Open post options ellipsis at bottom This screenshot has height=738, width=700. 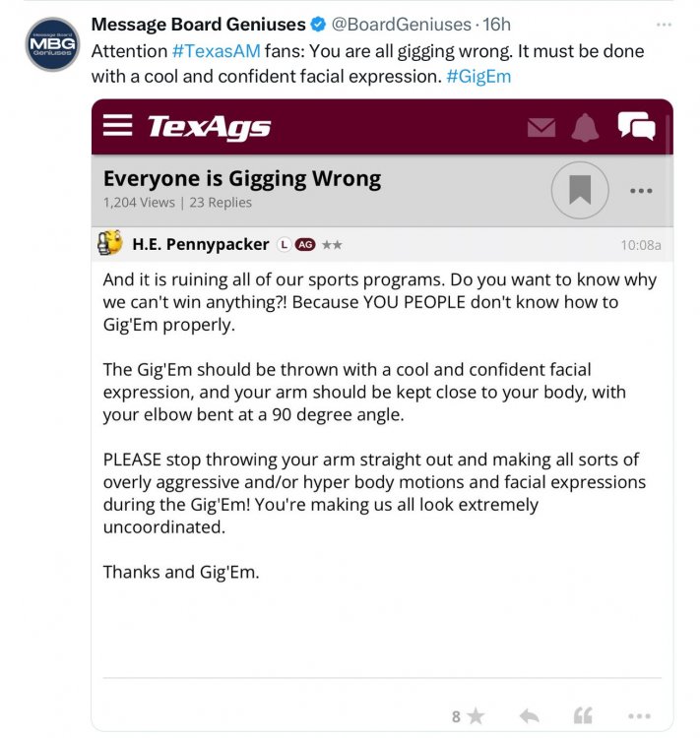[x=639, y=716]
